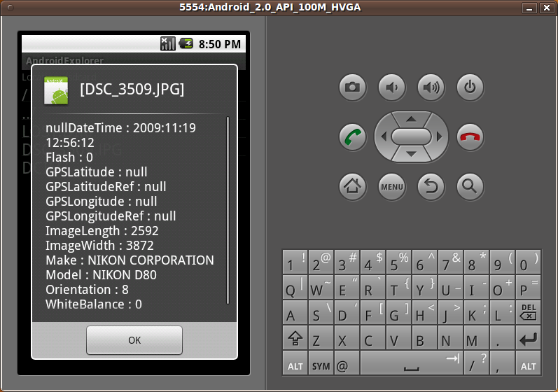Screen dimensions: 558x392
Task: Click the Android app icon in dialog
Action: pyautogui.click(x=56, y=91)
